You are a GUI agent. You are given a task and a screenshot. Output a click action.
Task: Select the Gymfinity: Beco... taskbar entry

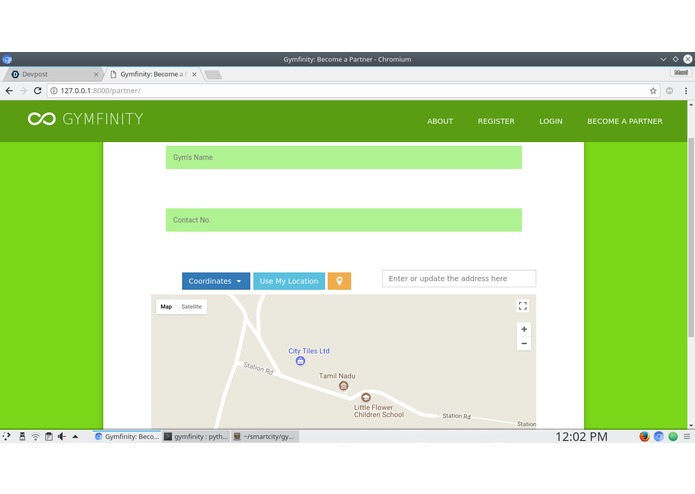127,436
